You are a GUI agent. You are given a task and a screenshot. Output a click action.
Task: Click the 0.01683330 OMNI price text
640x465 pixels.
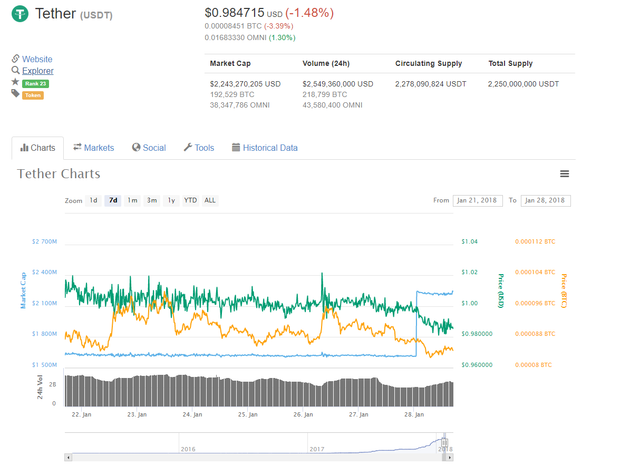coord(236,38)
